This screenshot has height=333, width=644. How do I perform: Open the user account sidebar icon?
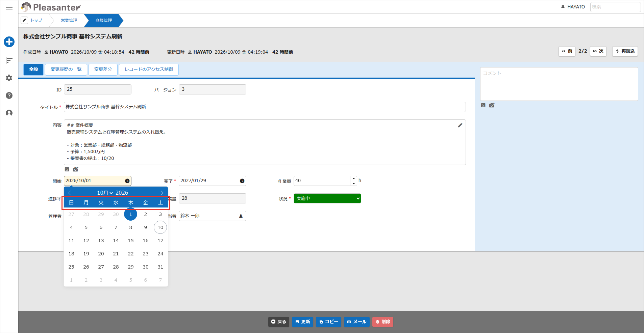point(9,113)
